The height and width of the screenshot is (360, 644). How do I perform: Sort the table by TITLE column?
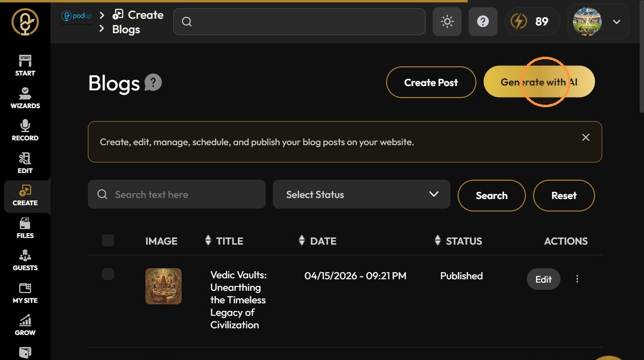224,241
